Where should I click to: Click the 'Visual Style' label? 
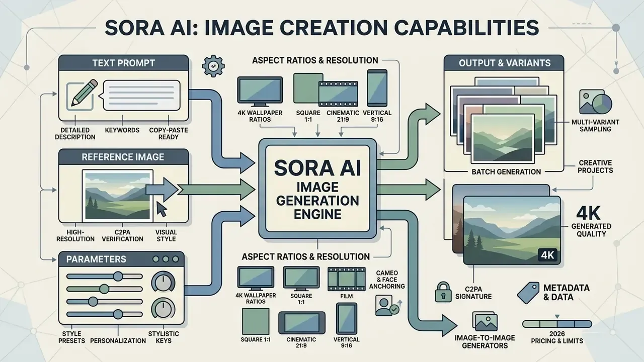click(167, 235)
